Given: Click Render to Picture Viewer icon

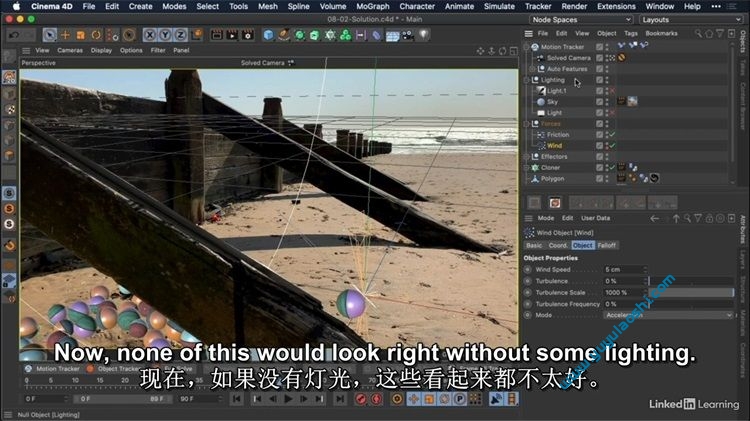Looking at the screenshot, I should point(232,35).
